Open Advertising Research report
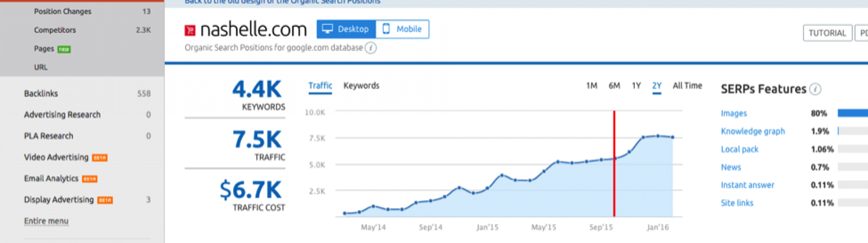 (x=62, y=115)
